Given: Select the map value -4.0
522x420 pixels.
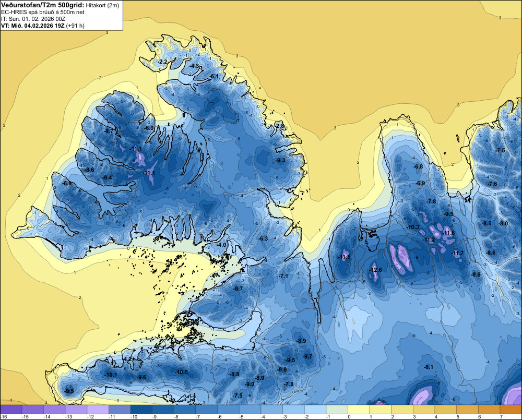Looking at the screenshot, I should 221,245.
